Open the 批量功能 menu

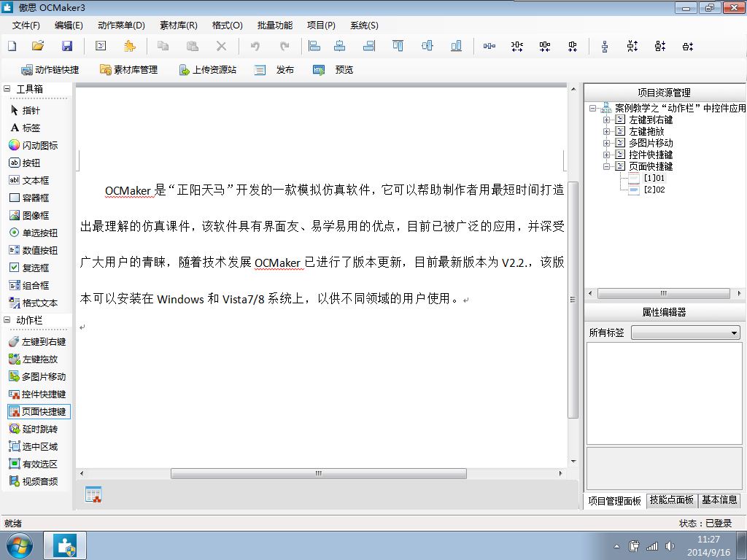click(x=275, y=26)
